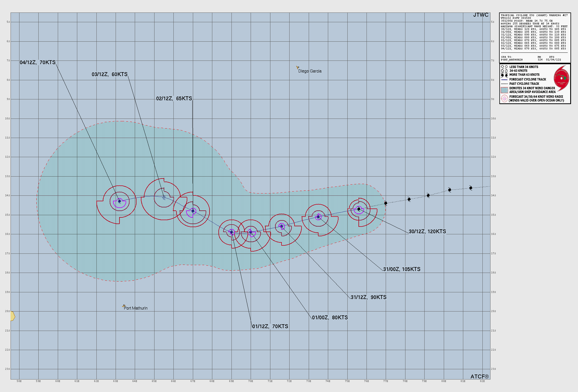
Task: Click the PORT_MATHURIN CPA entry in info box
Action: (x=512, y=60)
